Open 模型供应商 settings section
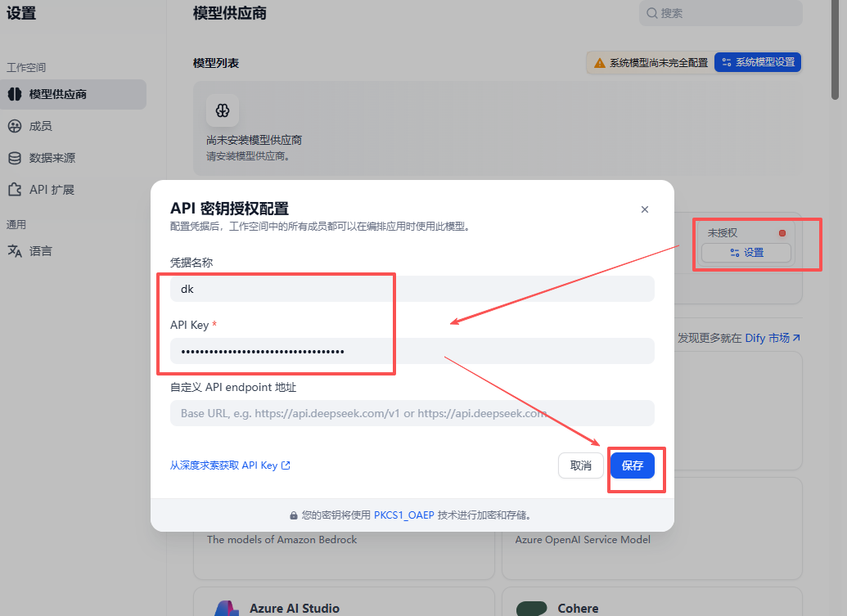Screen dimensions: 847x616 click(x=57, y=94)
